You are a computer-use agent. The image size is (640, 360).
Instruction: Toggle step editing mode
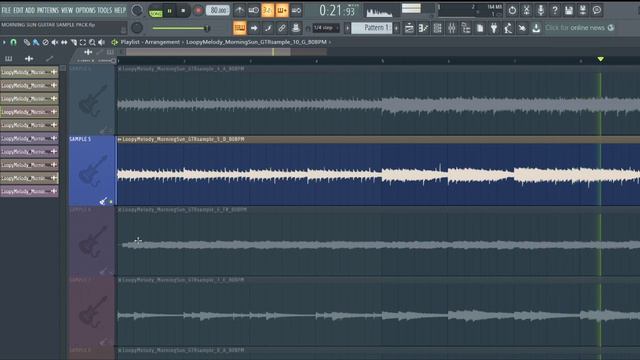(x=268, y=28)
